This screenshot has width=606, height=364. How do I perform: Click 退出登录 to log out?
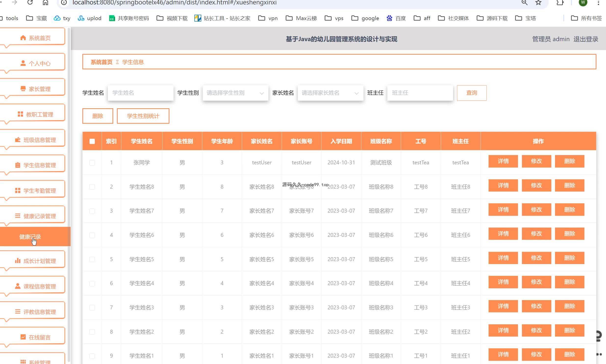[x=586, y=39]
